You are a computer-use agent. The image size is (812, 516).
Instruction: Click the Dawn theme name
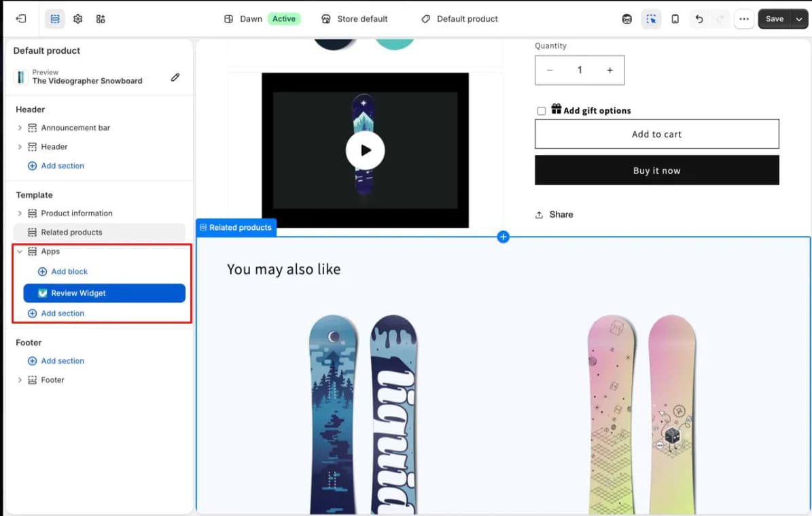tap(251, 18)
